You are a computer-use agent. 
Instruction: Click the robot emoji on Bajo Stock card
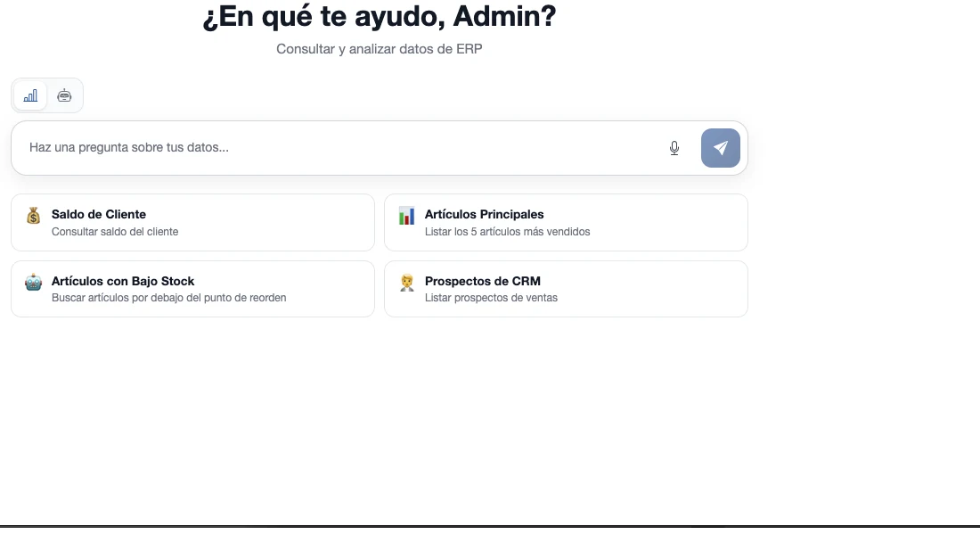[34, 283]
